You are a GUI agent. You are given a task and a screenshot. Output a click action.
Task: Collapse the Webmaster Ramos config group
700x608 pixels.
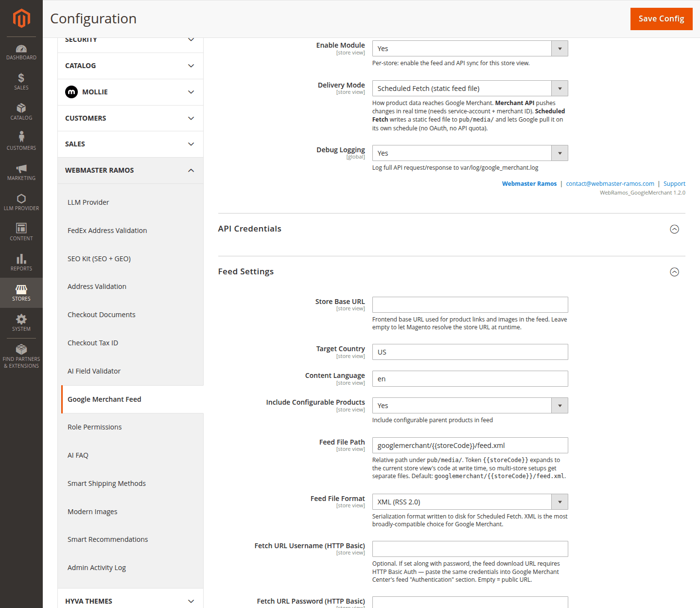click(x=130, y=170)
